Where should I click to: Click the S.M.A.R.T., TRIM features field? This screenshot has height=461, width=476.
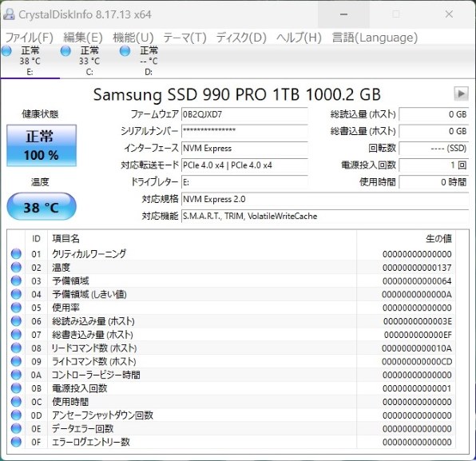point(325,216)
